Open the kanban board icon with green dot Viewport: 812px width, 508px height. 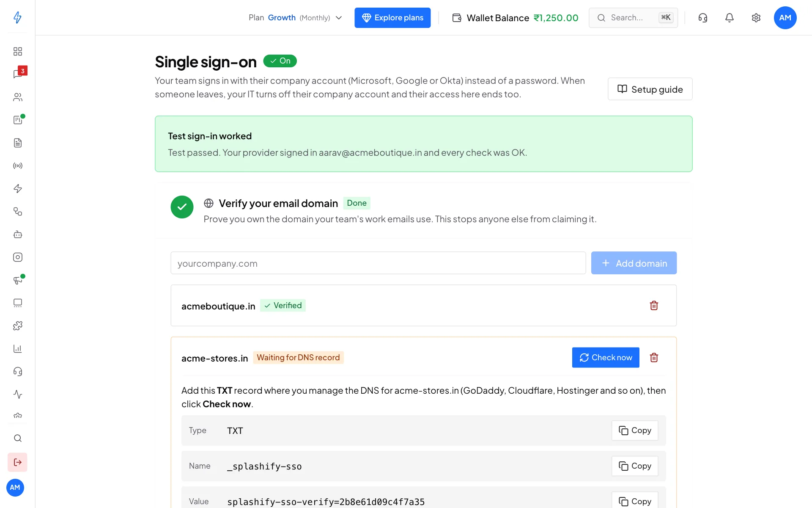18,119
